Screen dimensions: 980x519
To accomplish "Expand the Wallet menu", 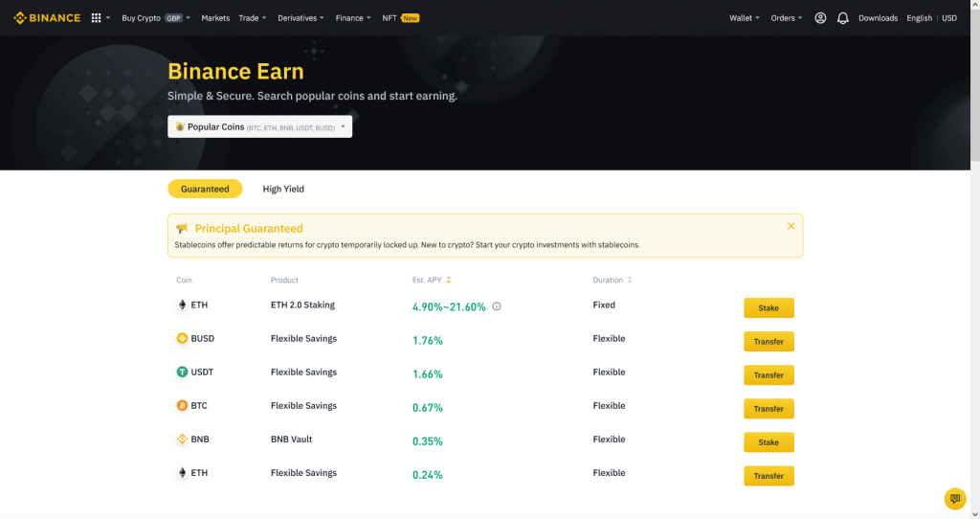I will (x=745, y=18).
